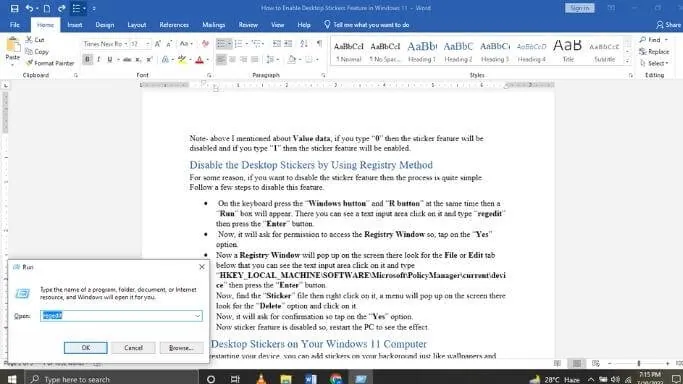Switch to the Layout tab

pos(137,25)
